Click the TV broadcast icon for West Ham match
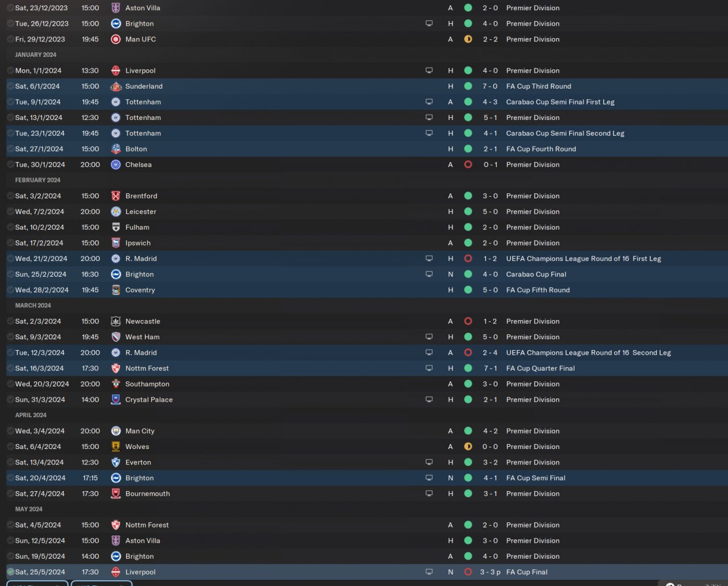728x586 pixels. point(429,337)
